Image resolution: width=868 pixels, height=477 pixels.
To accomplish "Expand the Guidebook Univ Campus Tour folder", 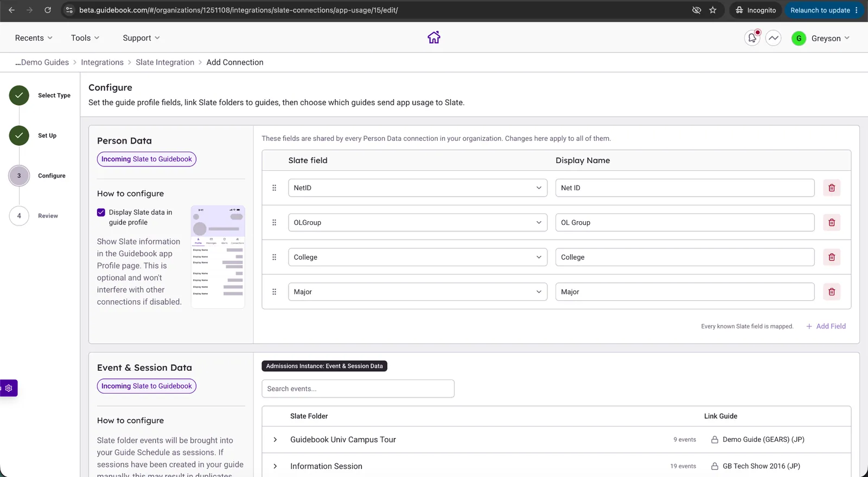I will tap(275, 440).
